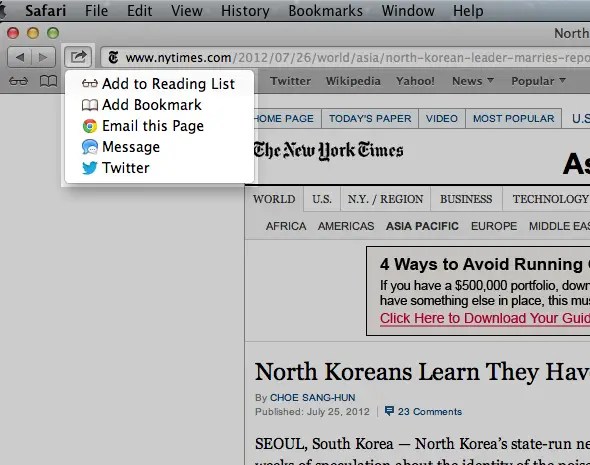Viewport: 590px width, 465px height.
Task: Click The New York Times logo
Action: (328, 151)
